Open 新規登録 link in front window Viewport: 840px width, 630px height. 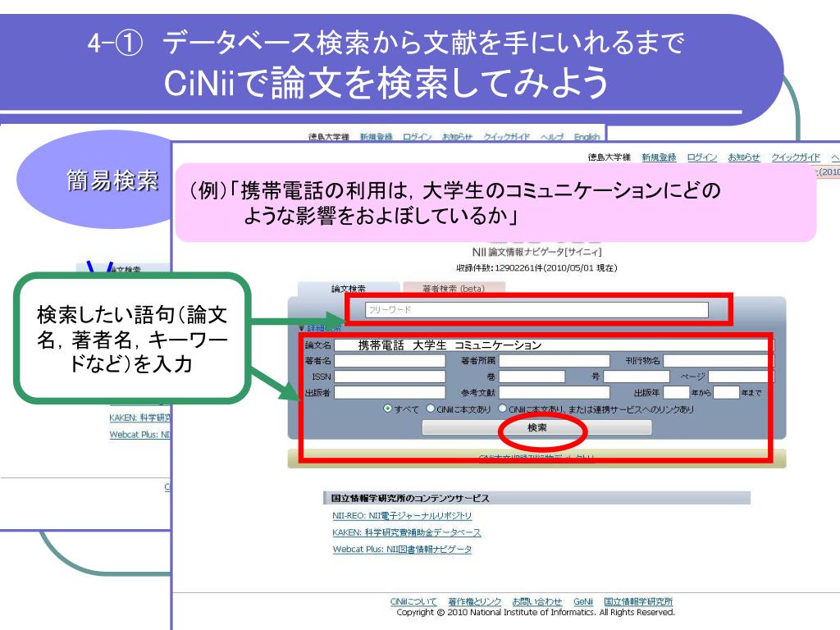[659, 157]
